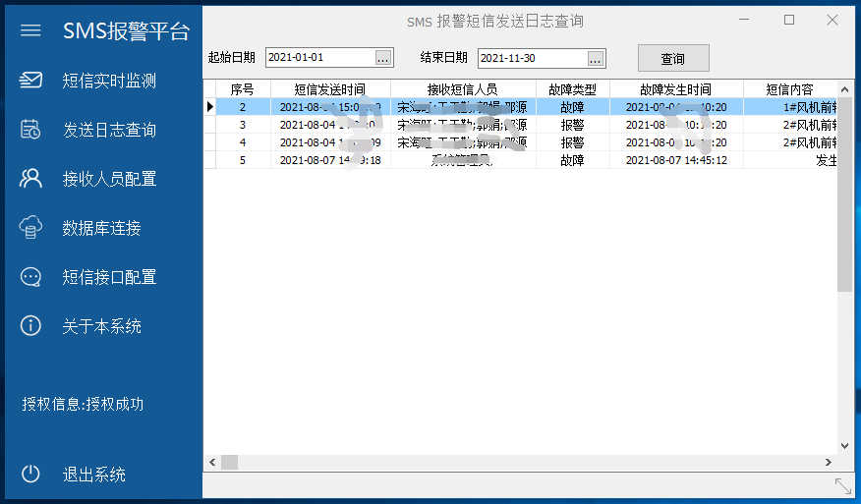Open the 起始日期 date picker button

coord(383,59)
